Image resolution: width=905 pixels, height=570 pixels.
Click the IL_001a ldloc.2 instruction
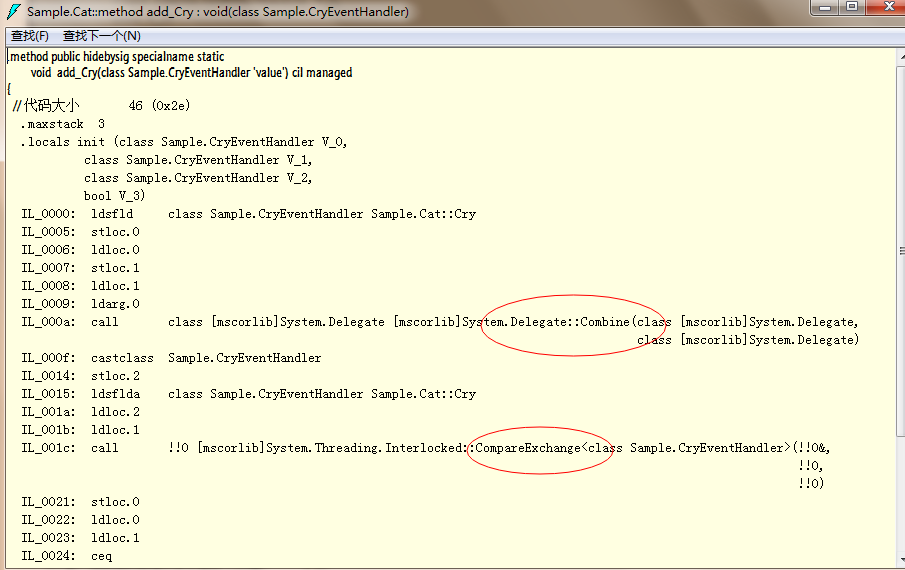click(x=81, y=412)
